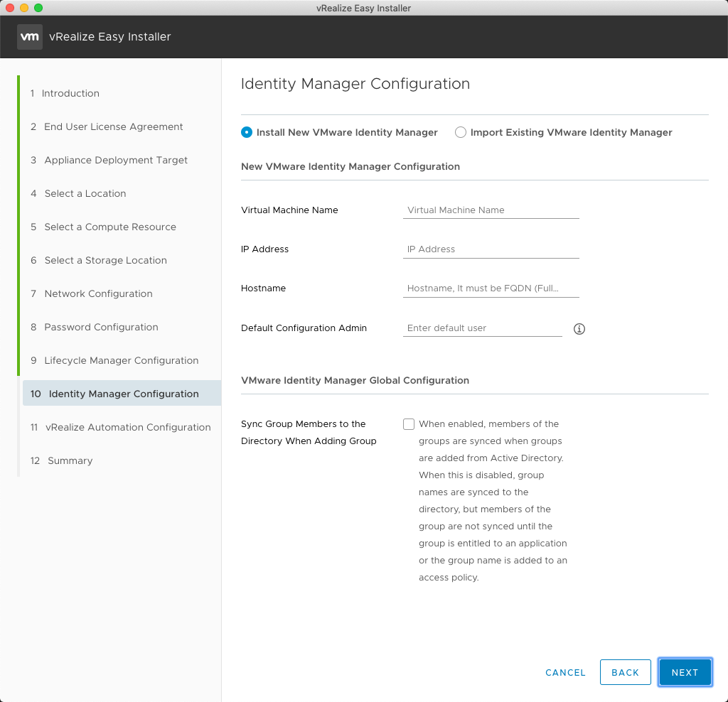Enable Sync Group Members checkbox
The image size is (728, 702).
coord(409,424)
